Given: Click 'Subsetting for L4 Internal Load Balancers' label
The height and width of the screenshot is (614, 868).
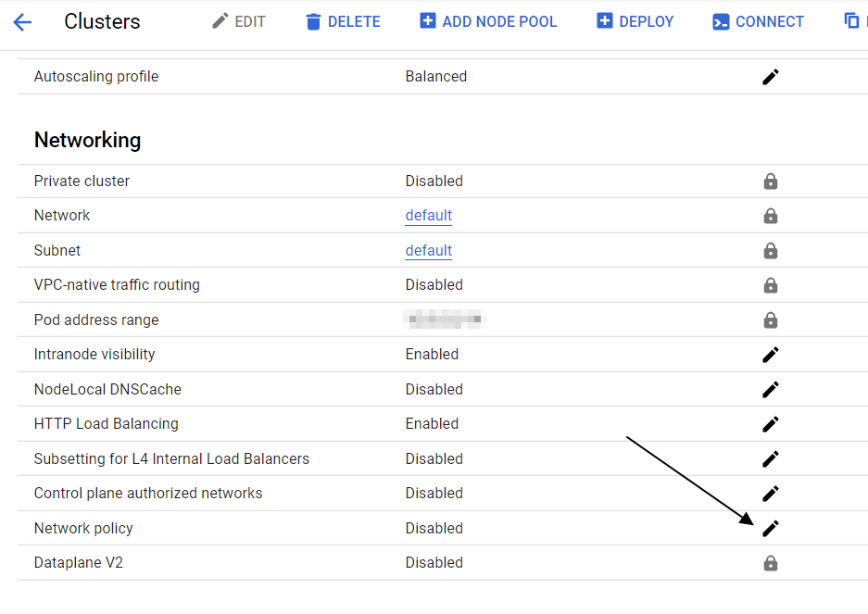Looking at the screenshot, I should pyautogui.click(x=171, y=459).
